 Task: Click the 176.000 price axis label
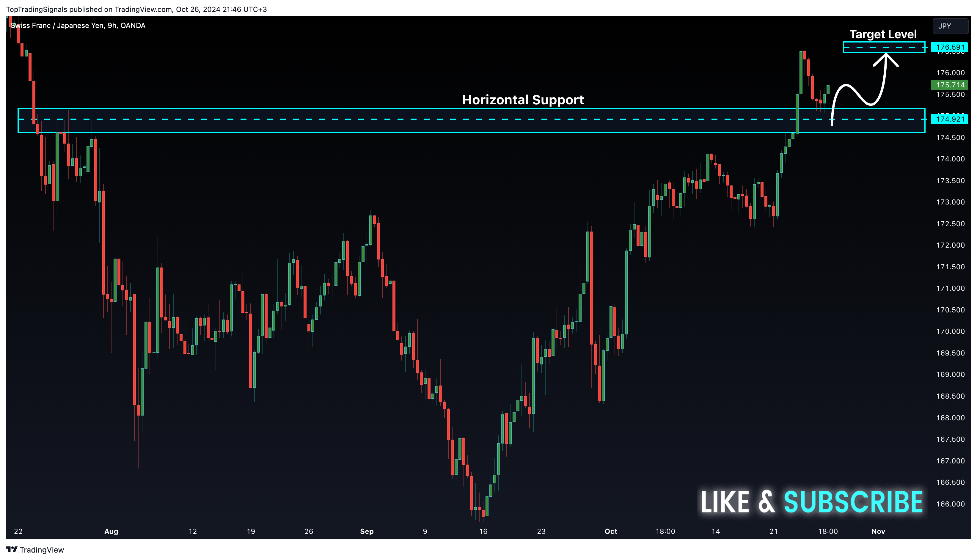(x=950, y=73)
